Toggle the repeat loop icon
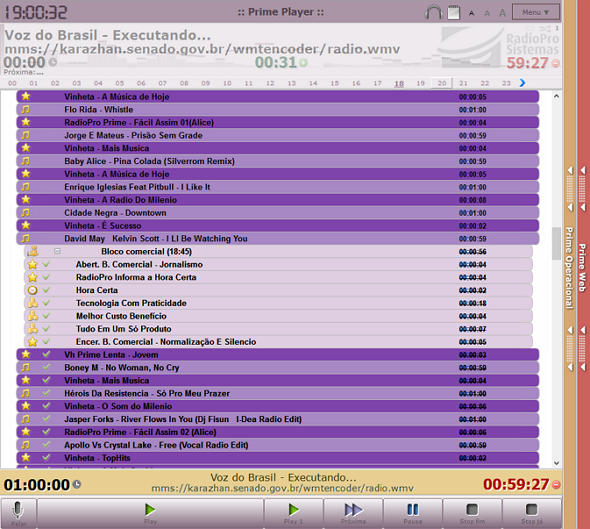Image resolution: width=590 pixels, height=529 pixels. (x=530, y=28)
